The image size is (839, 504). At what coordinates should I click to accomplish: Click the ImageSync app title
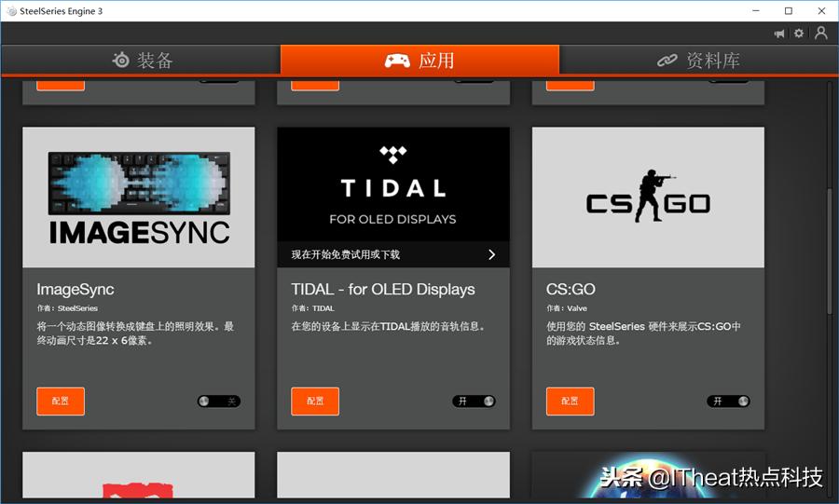[x=76, y=289]
